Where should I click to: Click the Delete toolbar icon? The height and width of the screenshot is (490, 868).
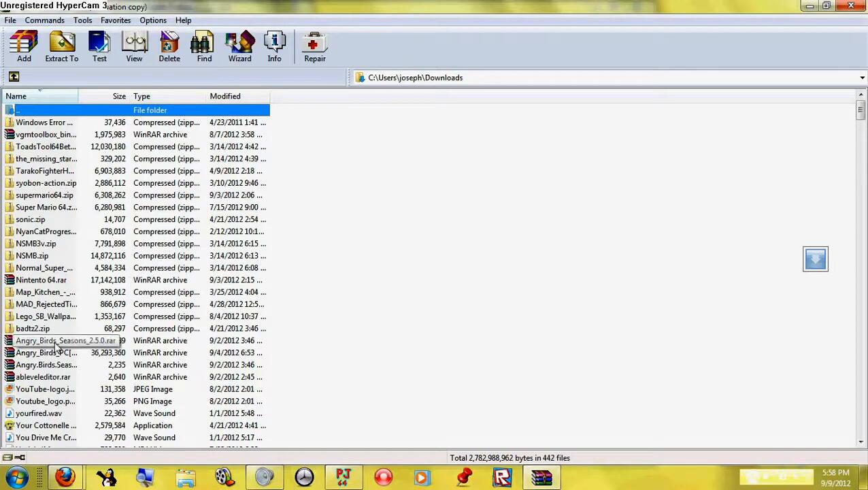point(169,46)
